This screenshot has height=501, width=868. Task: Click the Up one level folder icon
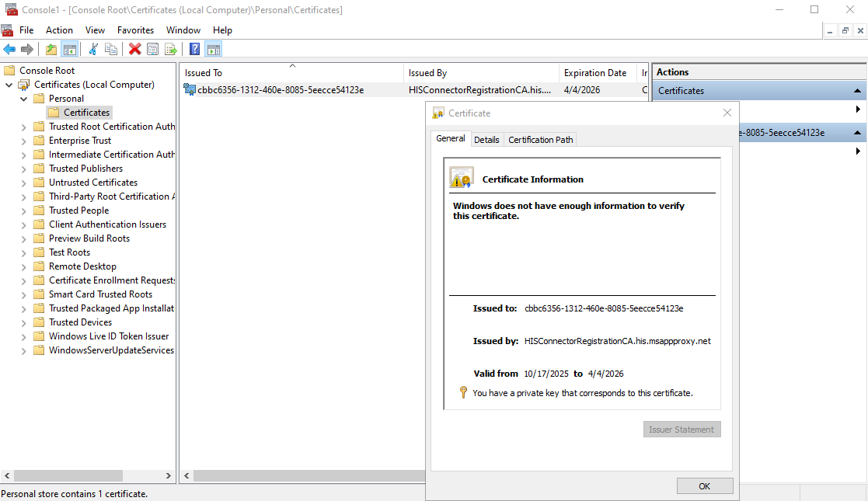pos(51,49)
